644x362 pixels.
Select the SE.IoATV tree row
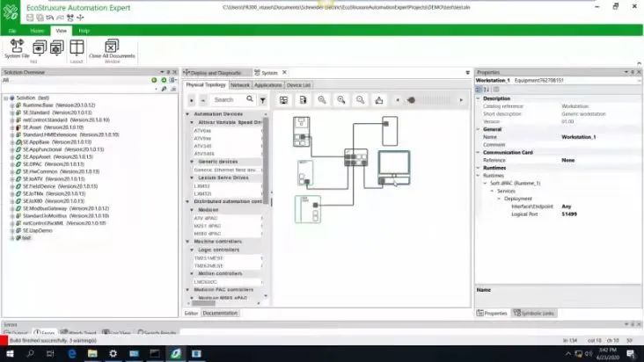(49, 178)
